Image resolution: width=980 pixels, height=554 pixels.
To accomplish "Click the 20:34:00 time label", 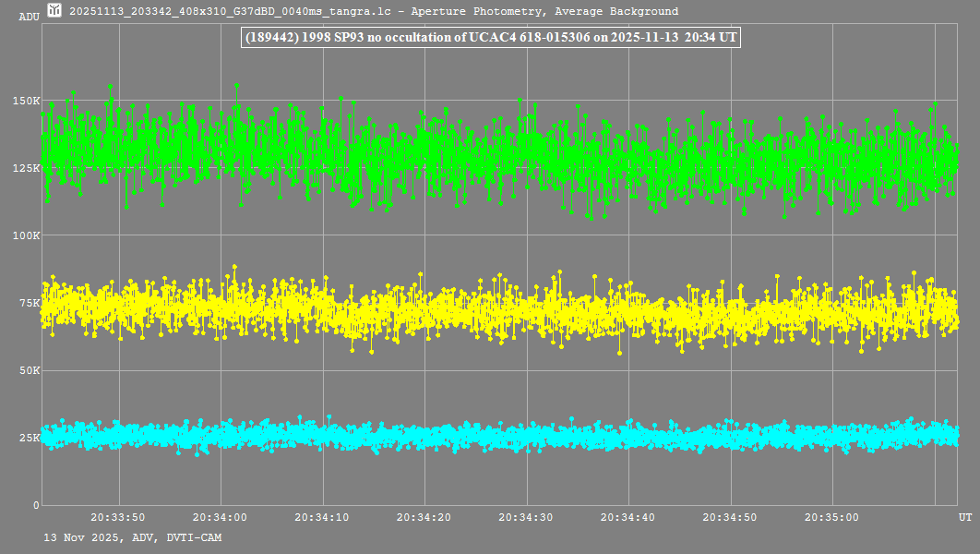I will 220,517.
